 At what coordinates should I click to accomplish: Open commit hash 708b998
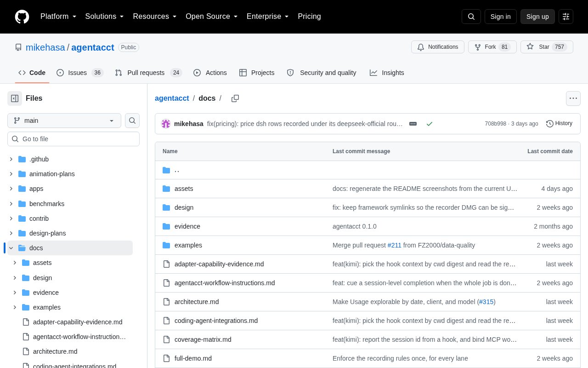[x=495, y=124]
